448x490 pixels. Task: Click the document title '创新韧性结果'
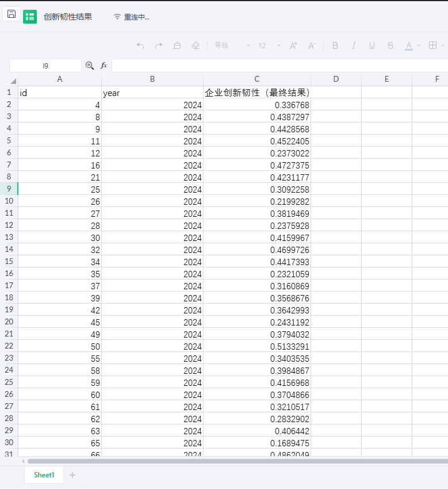68,17
